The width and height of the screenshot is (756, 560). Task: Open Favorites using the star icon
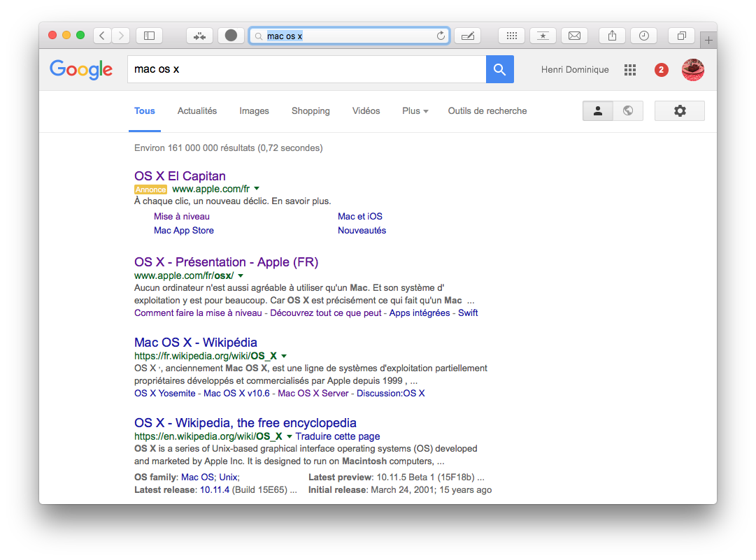(543, 35)
